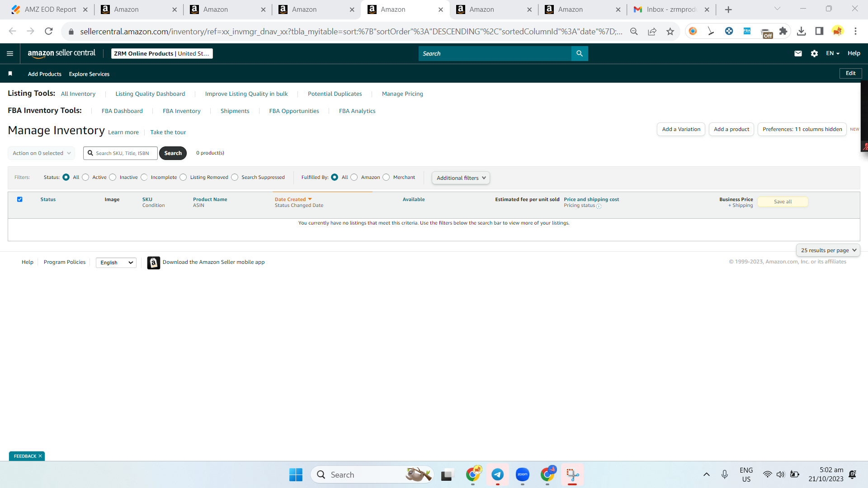Click the site lock icon in address bar

[x=71, y=32]
